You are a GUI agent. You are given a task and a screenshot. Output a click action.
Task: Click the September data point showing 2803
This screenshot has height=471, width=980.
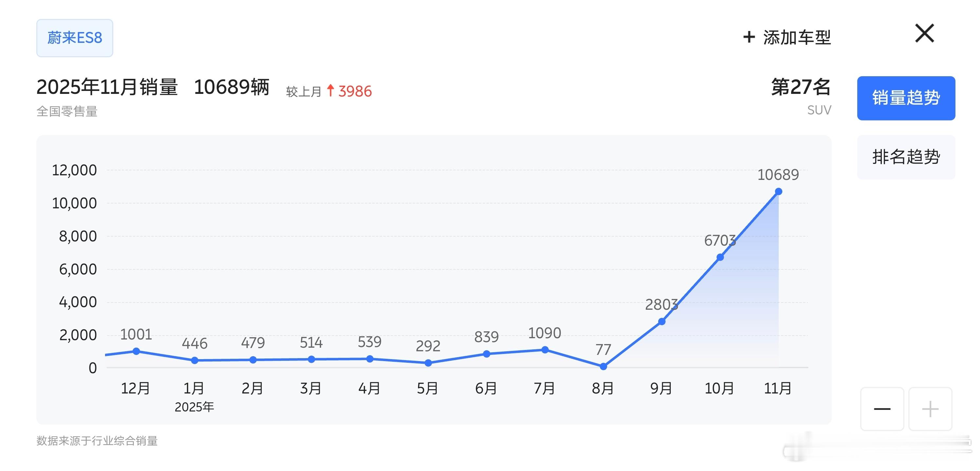click(662, 321)
